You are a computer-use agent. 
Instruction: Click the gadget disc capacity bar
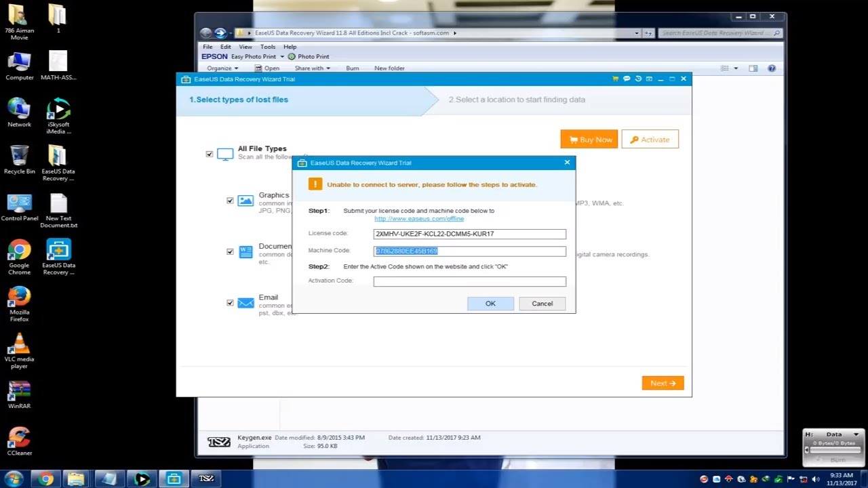[834, 451]
